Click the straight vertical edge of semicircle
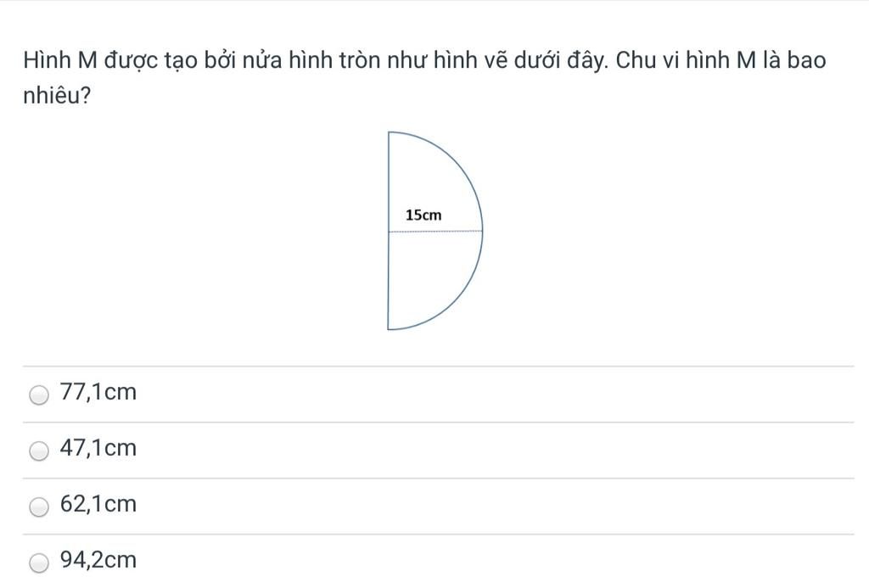The image size is (869, 588). [x=388, y=231]
